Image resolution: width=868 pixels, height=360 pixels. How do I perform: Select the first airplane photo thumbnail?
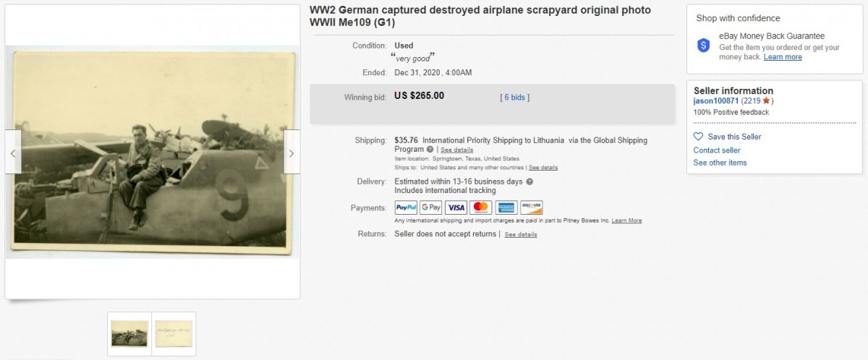(x=129, y=333)
